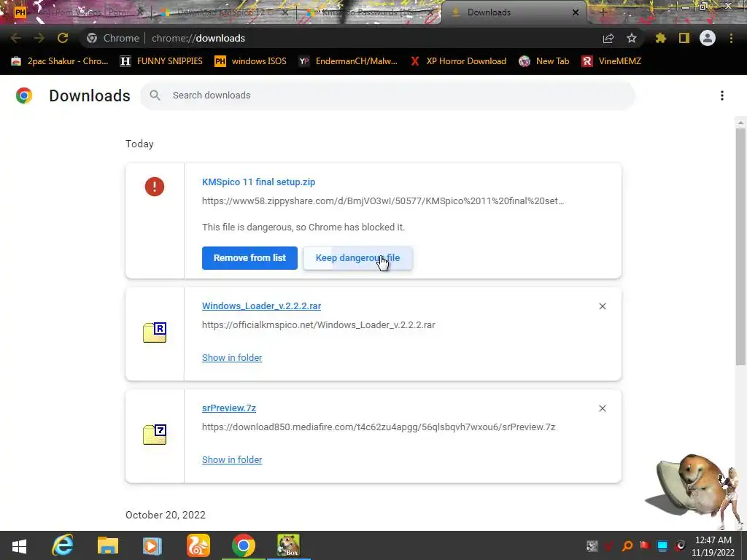Share this page via share icon
The image size is (747, 560).
click(608, 38)
